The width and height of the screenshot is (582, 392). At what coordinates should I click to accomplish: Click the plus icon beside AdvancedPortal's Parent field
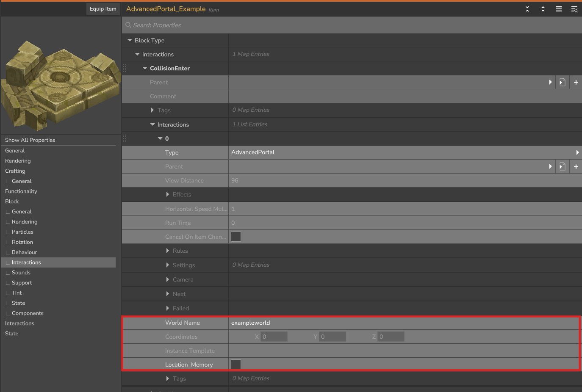(576, 167)
